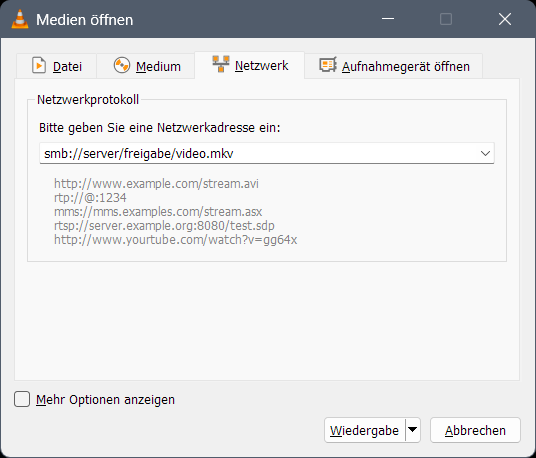
Task: Click the 'Mehr Optionen anzeigen' label text
Action: pyautogui.click(x=105, y=400)
